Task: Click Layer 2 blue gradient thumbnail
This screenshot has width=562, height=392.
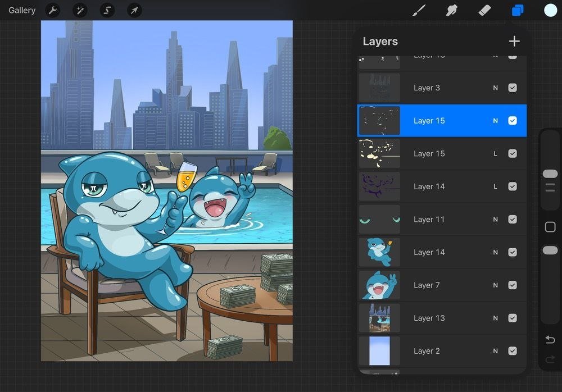Action: pos(379,351)
